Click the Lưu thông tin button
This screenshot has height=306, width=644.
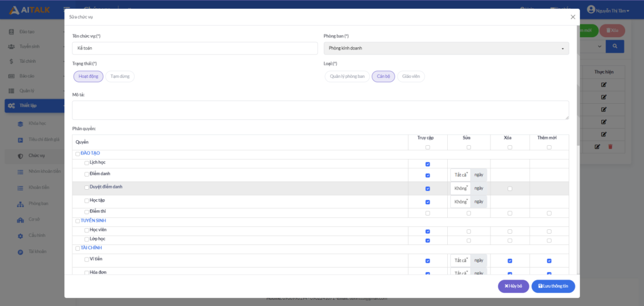coord(553,287)
